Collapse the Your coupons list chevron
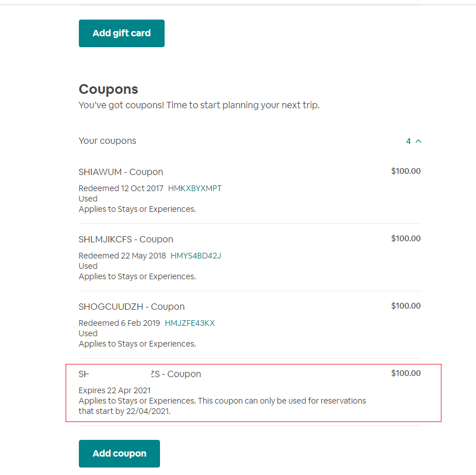 pyautogui.click(x=418, y=141)
